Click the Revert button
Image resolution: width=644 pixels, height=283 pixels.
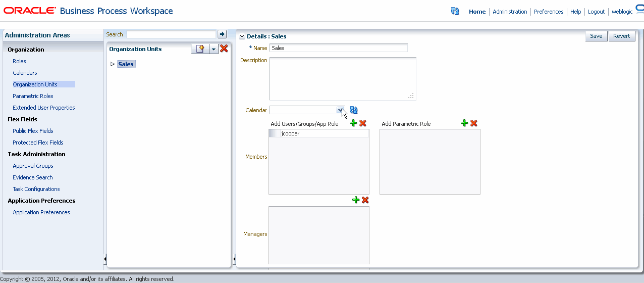pyautogui.click(x=622, y=36)
